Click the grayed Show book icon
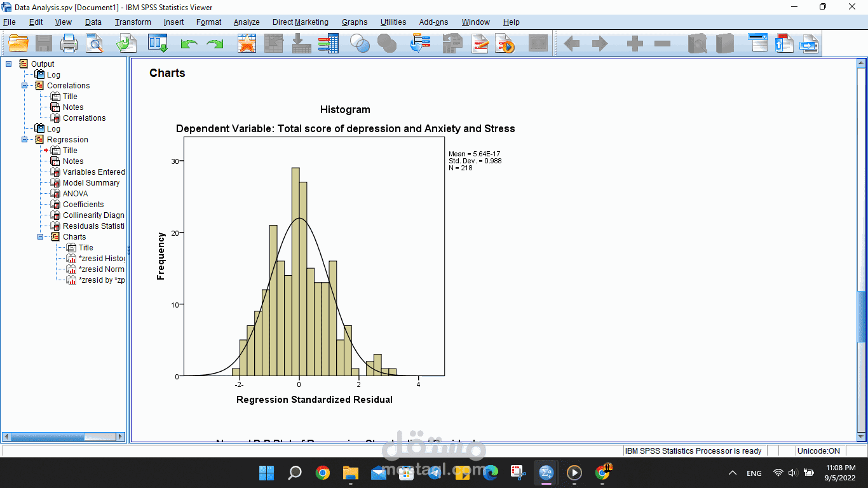 tap(698, 43)
